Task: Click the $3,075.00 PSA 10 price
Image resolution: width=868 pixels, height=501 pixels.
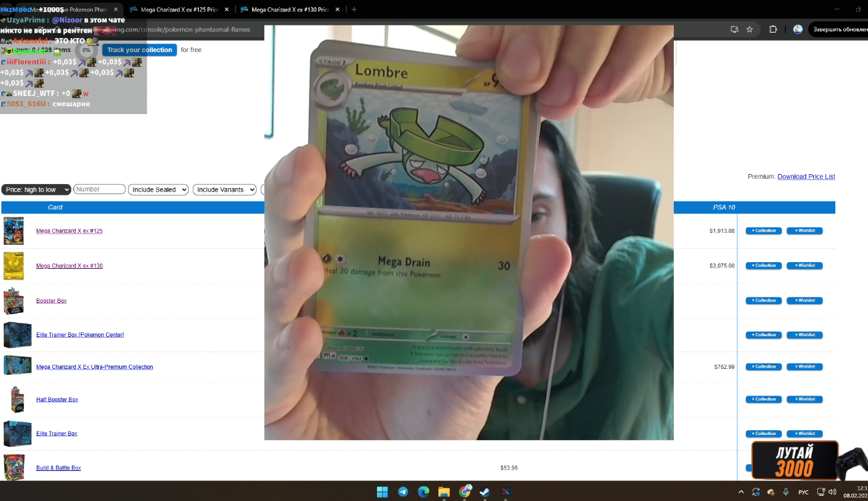Action: click(x=722, y=266)
